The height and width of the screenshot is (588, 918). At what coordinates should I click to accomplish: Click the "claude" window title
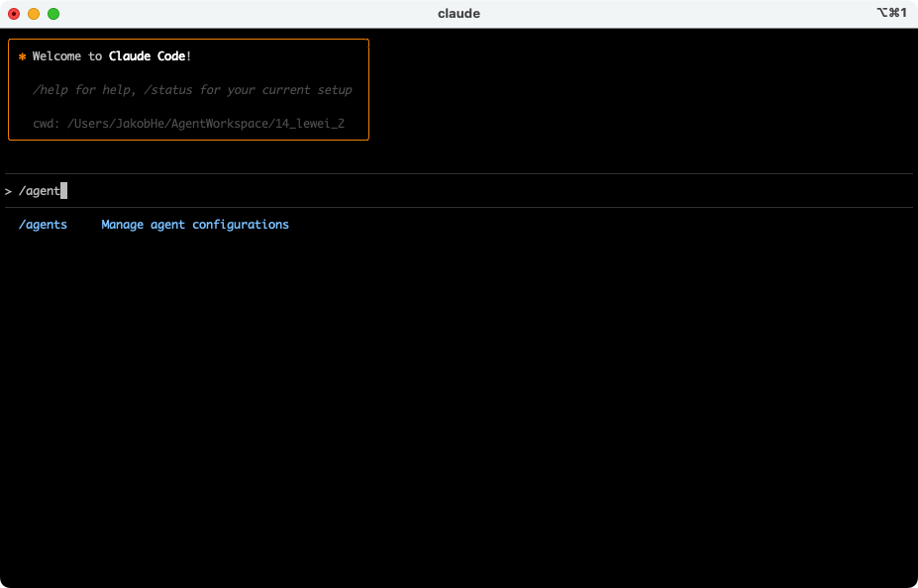tap(459, 13)
